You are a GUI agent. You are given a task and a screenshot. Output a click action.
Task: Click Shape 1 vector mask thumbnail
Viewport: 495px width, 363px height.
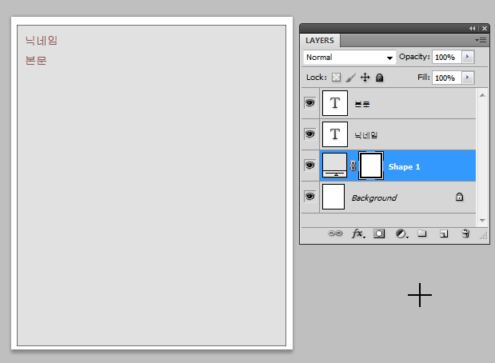click(371, 166)
